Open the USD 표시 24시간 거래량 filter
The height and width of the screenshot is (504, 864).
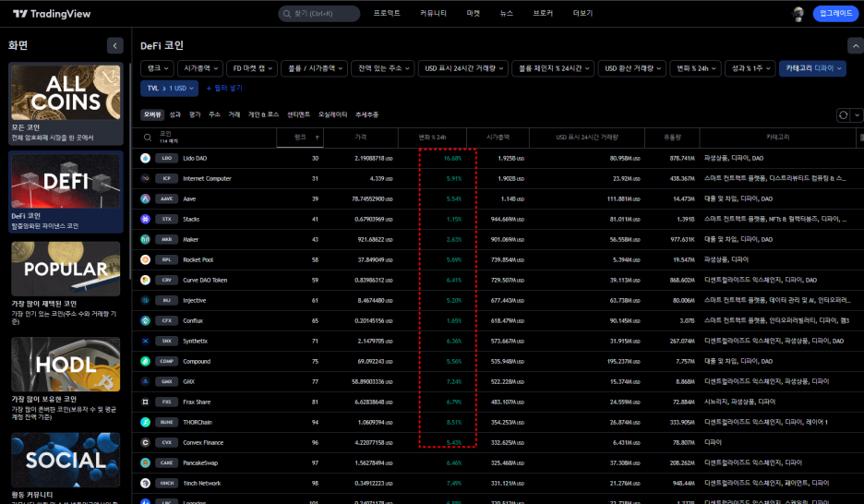click(463, 68)
